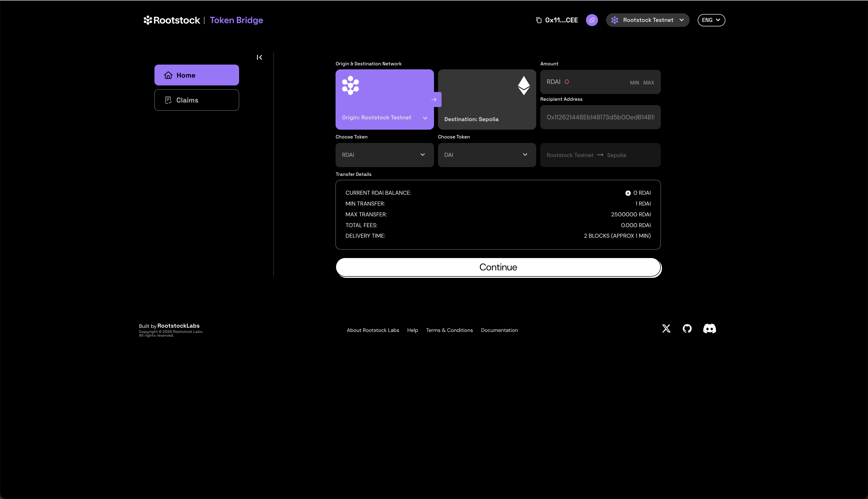Open the Rootstock Testnet network dropdown

tap(647, 20)
